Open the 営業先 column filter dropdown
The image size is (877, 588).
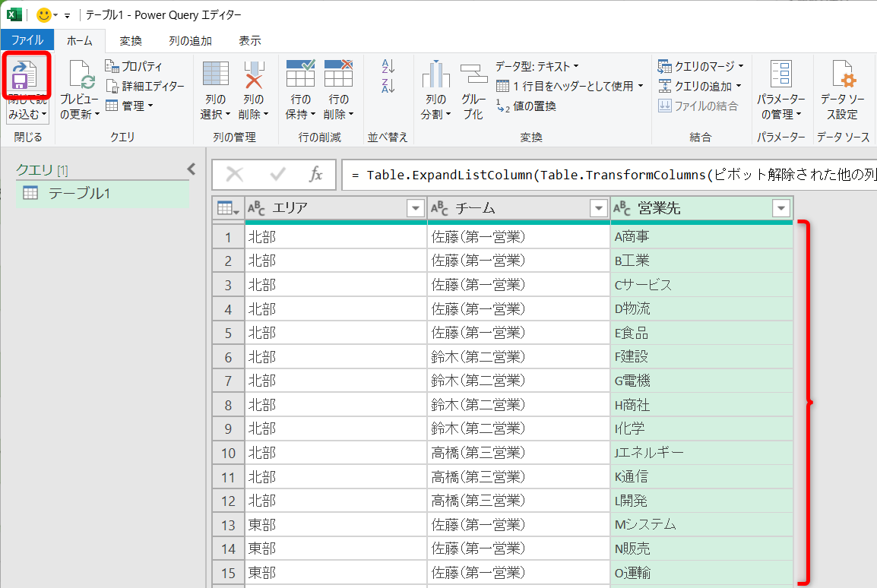[781, 207]
